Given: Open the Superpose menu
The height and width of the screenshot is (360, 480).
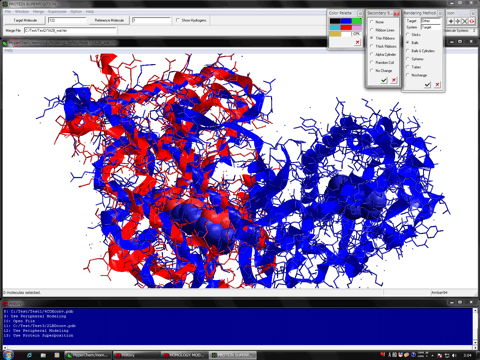Looking at the screenshot, I should pos(57,12).
